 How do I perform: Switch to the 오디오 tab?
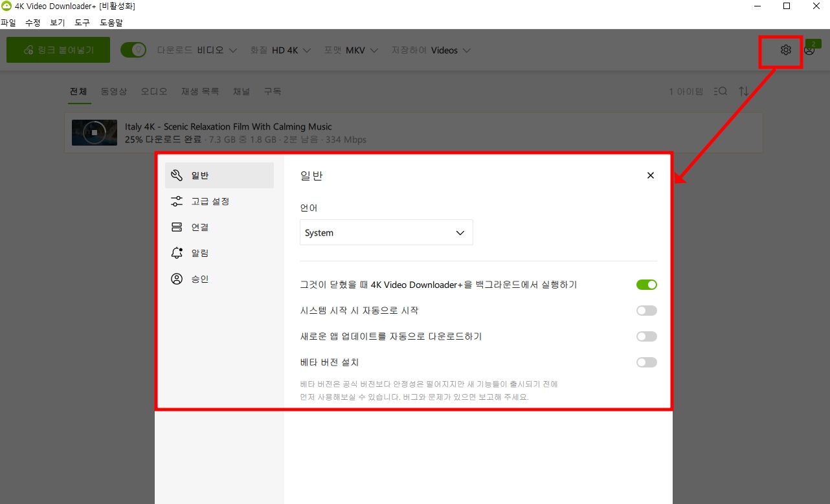pyautogui.click(x=153, y=91)
